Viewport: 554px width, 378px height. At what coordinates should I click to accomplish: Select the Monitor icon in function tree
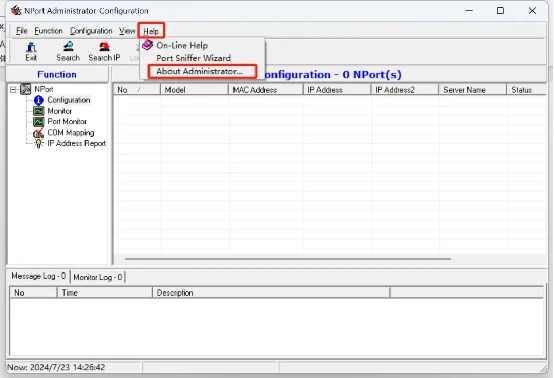coord(39,111)
